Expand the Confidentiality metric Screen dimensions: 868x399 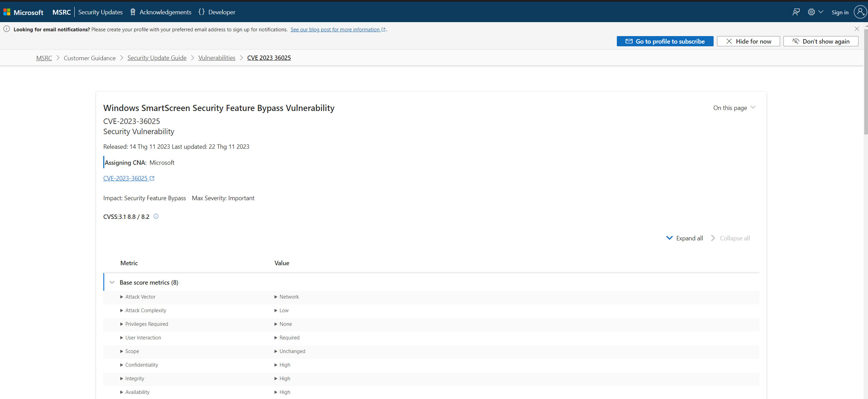pyautogui.click(x=139, y=365)
